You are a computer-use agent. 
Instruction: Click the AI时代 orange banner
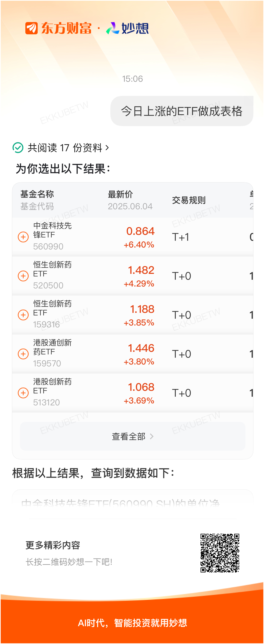point(132,622)
